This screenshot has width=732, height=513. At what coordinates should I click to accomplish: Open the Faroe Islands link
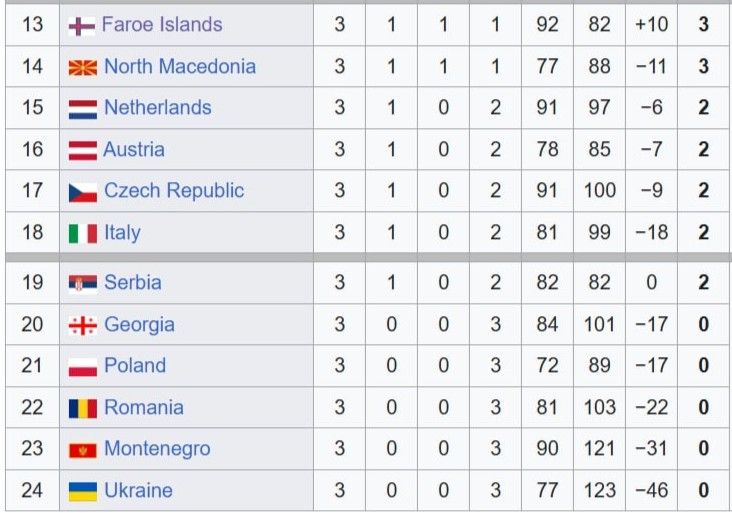click(162, 24)
